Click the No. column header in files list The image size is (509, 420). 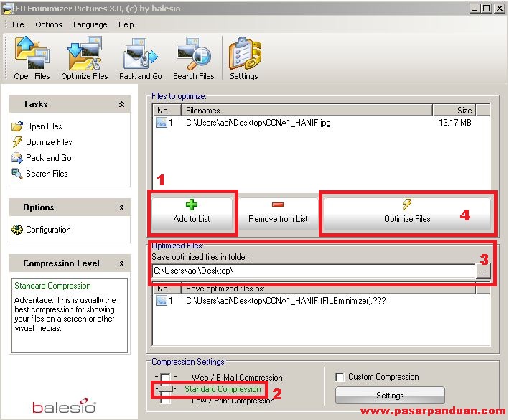coord(167,111)
